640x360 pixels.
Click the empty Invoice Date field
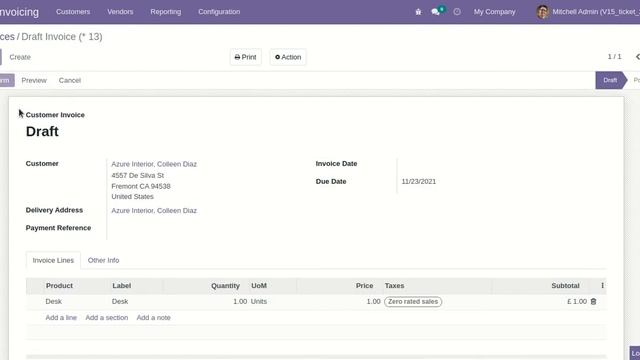coord(502,164)
